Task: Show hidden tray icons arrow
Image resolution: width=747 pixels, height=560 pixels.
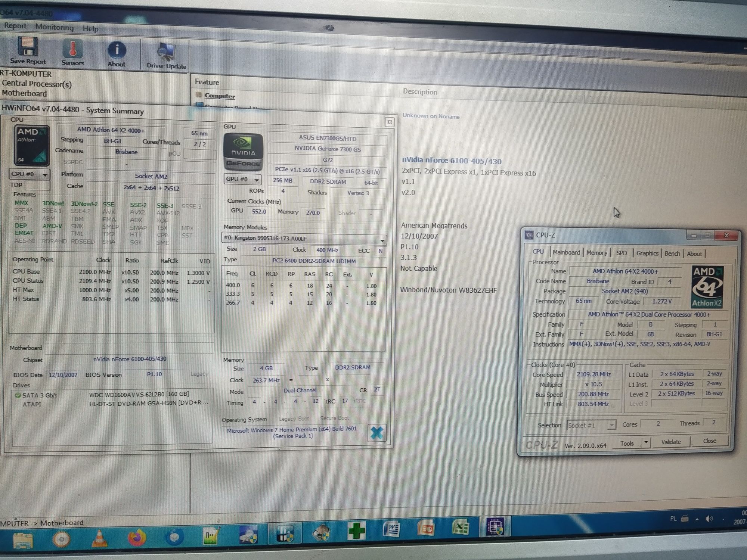Action: coord(697,519)
